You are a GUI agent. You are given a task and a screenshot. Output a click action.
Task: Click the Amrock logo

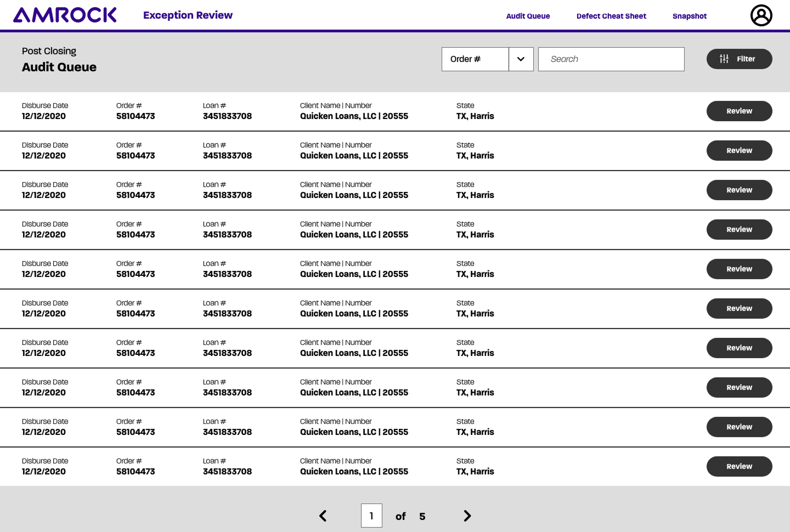click(x=65, y=15)
